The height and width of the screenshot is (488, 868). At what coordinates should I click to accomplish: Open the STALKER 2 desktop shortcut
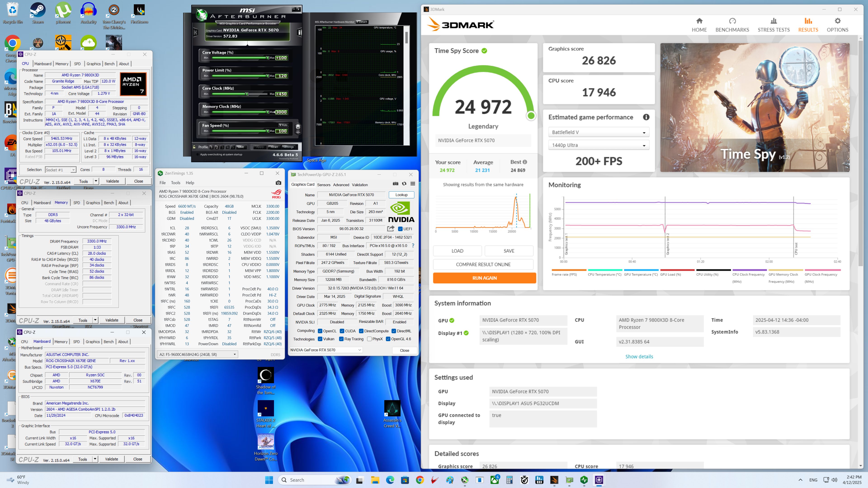pos(266,414)
